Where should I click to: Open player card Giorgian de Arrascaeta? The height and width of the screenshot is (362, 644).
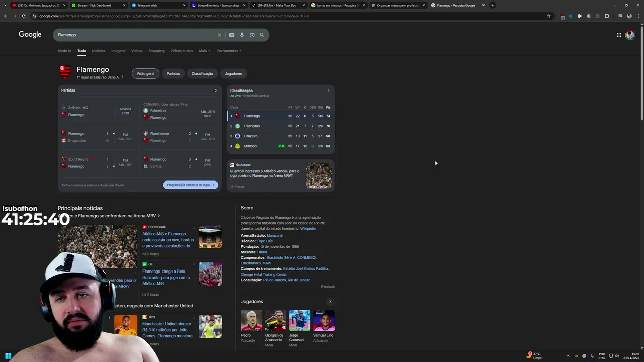point(276,328)
